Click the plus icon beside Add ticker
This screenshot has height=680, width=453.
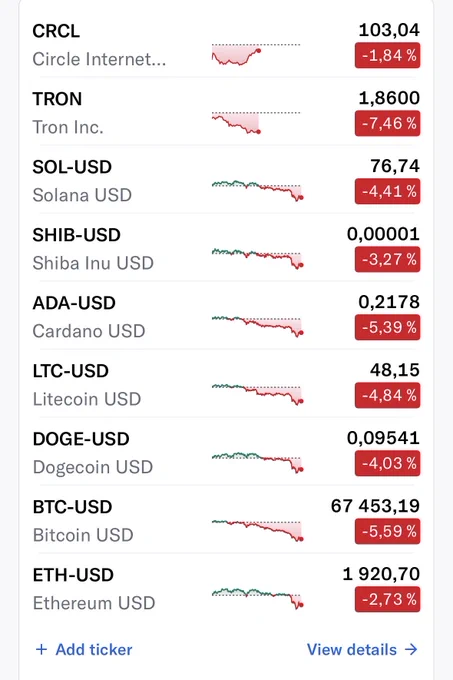coord(41,649)
